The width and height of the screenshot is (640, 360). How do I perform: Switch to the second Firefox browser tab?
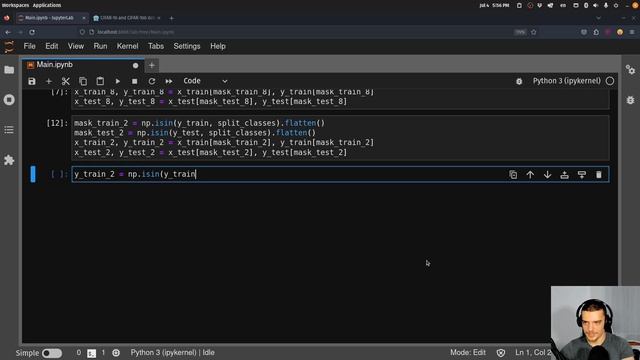[x=127, y=18]
